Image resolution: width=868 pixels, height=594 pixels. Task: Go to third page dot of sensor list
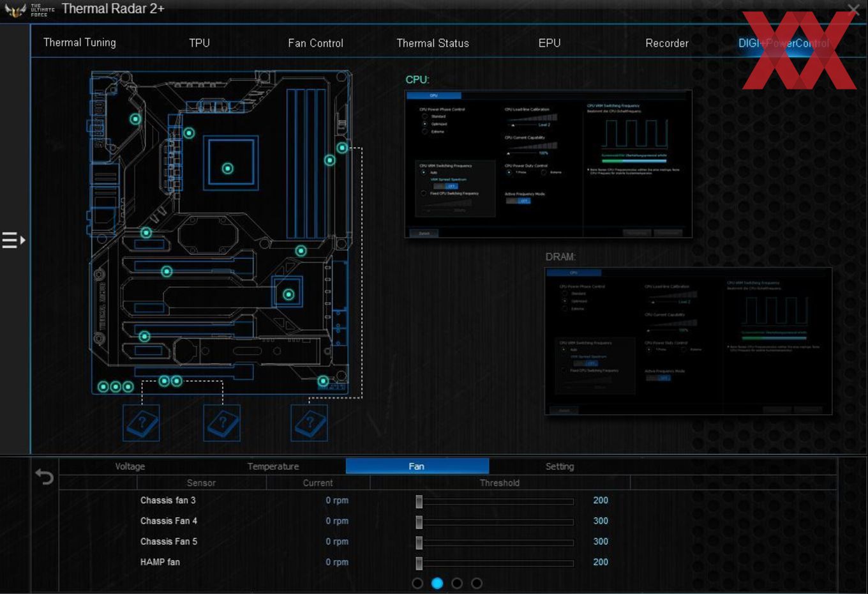point(457,583)
